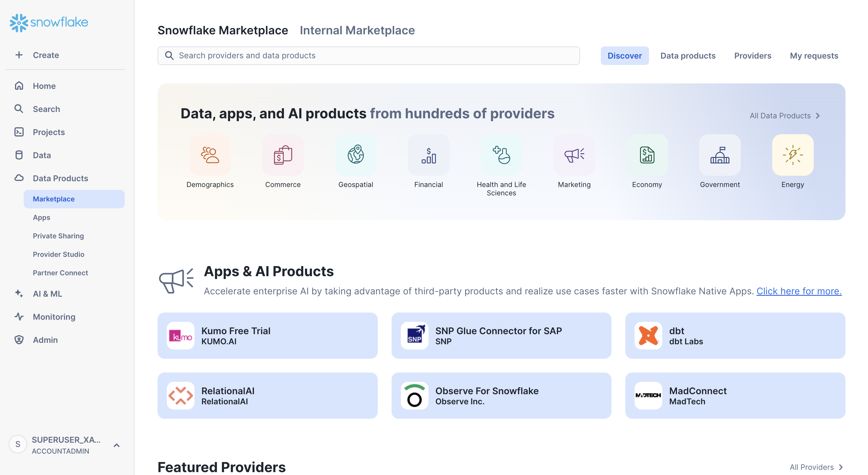Open the dbt Labs card

735,336
